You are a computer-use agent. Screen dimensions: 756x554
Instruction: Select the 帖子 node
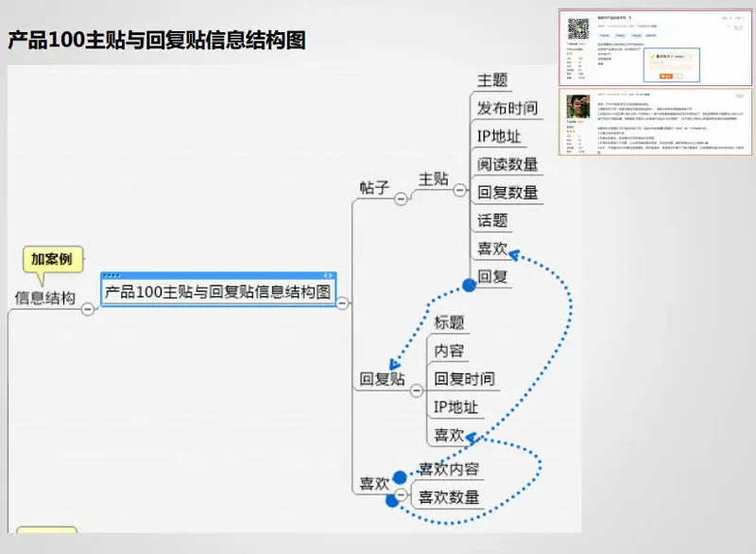pos(374,187)
